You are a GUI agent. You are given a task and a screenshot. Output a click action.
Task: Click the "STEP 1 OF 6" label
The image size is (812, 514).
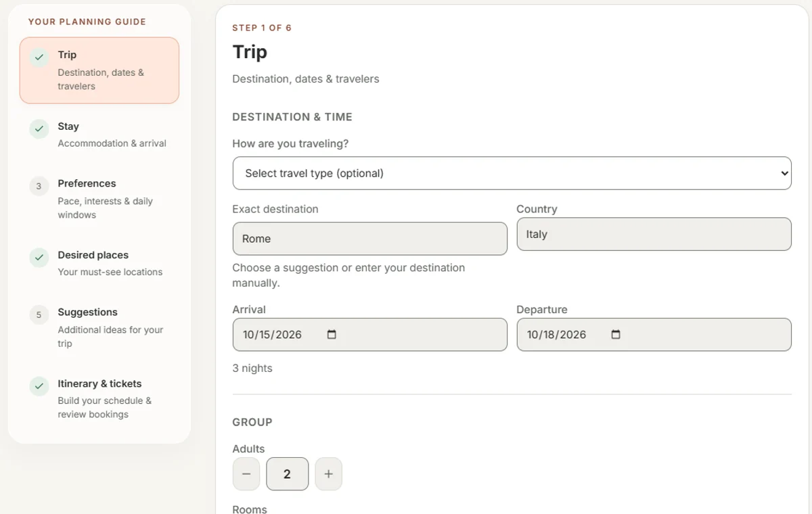point(262,28)
